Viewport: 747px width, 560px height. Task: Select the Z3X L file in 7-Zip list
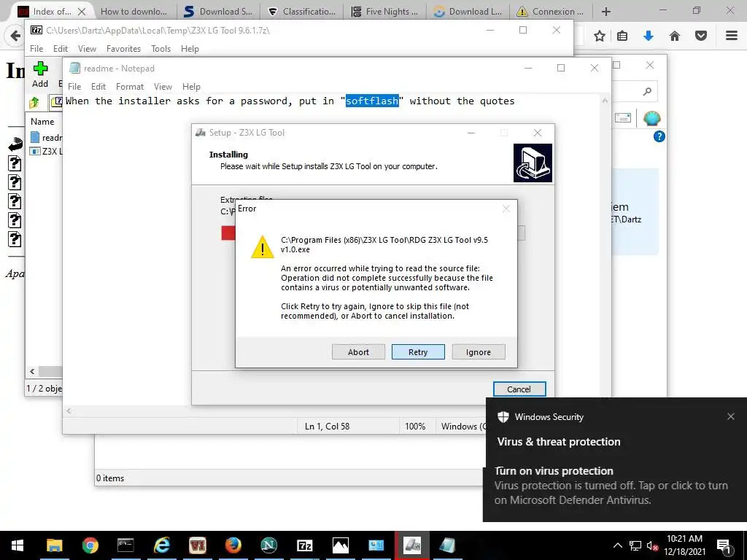[x=46, y=152]
